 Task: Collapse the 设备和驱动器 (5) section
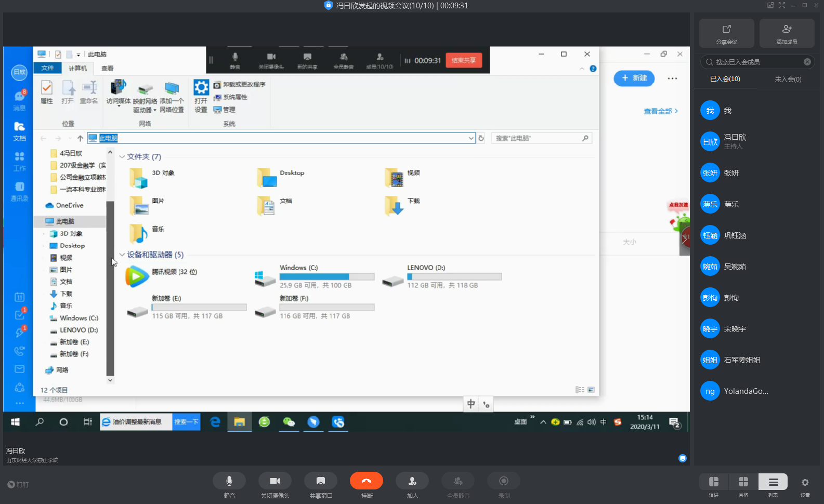tap(122, 255)
